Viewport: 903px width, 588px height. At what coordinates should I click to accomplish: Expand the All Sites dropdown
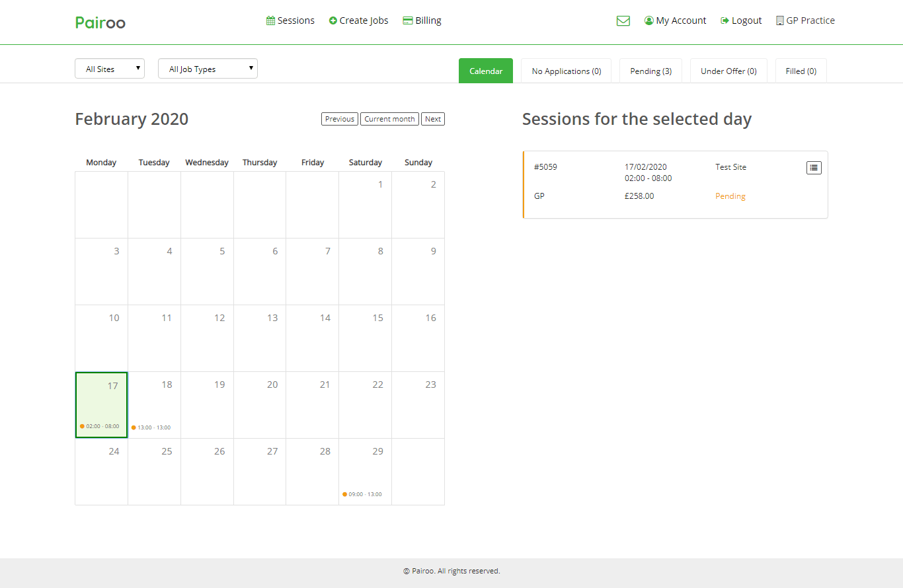(110, 69)
